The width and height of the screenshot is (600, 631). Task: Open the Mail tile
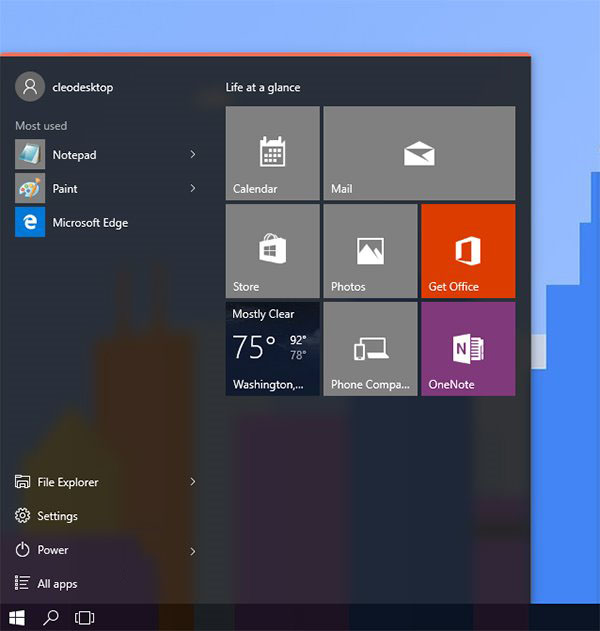[x=419, y=153]
